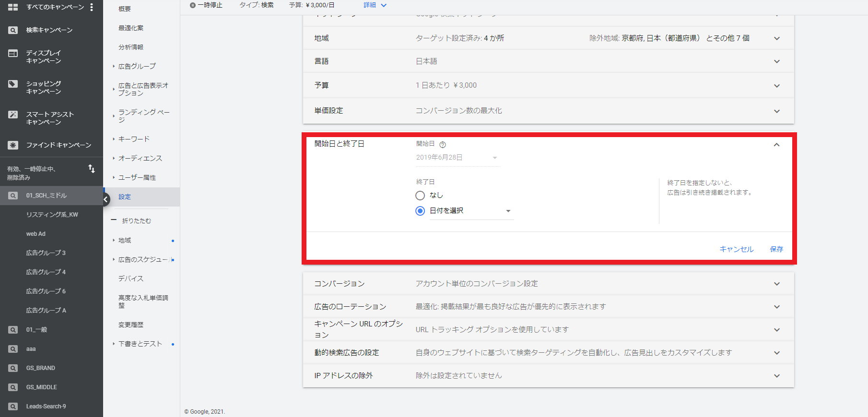The image size is (868, 417).
Task: Click the pause status icon beside 一時停止
Action: coord(193,5)
